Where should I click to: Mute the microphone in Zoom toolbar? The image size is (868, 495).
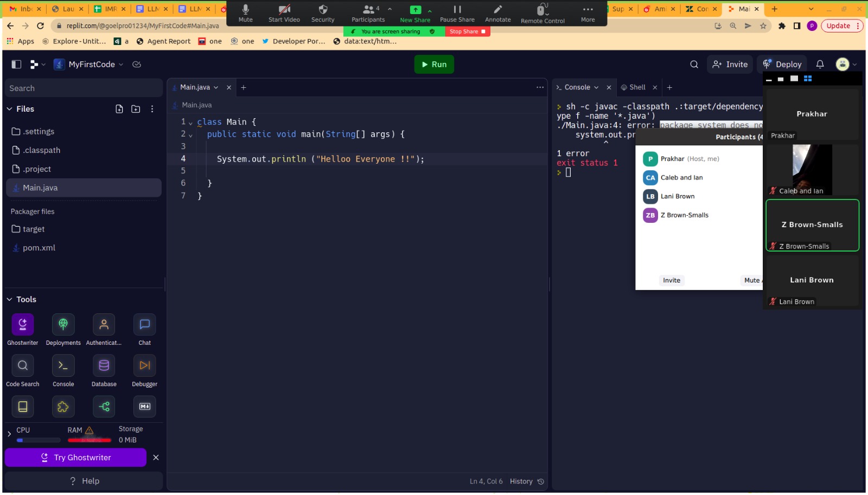[x=246, y=13]
